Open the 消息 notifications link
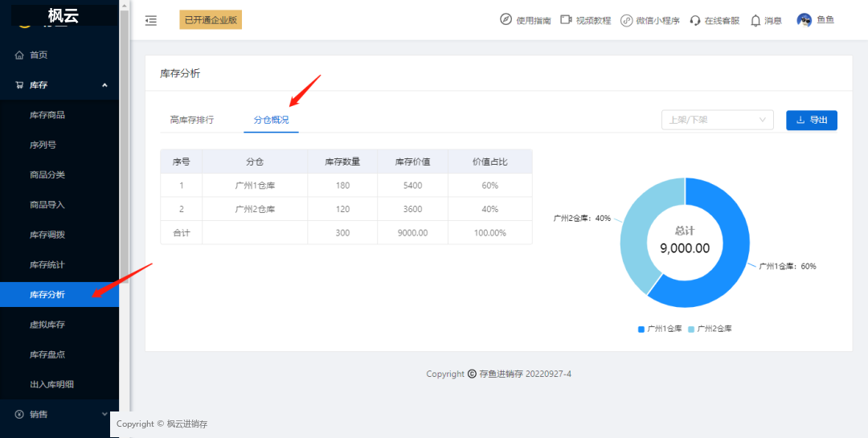This screenshot has height=438, width=868. coord(773,20)
